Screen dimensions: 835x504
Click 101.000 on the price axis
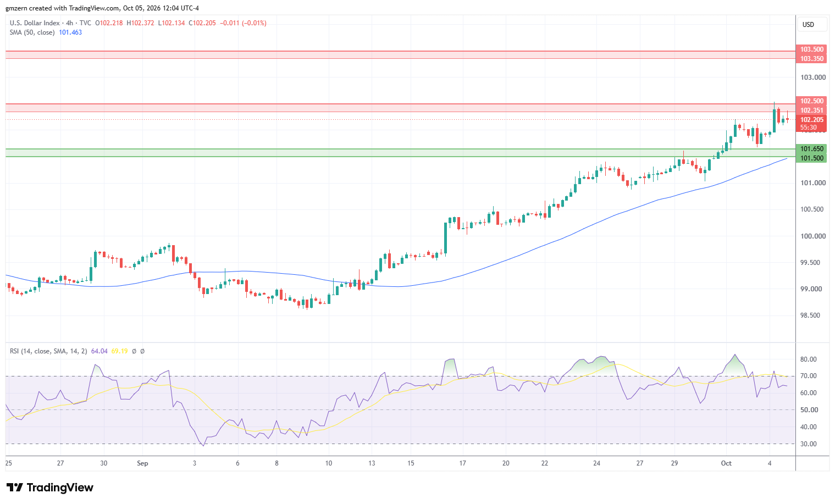(813, 183)
